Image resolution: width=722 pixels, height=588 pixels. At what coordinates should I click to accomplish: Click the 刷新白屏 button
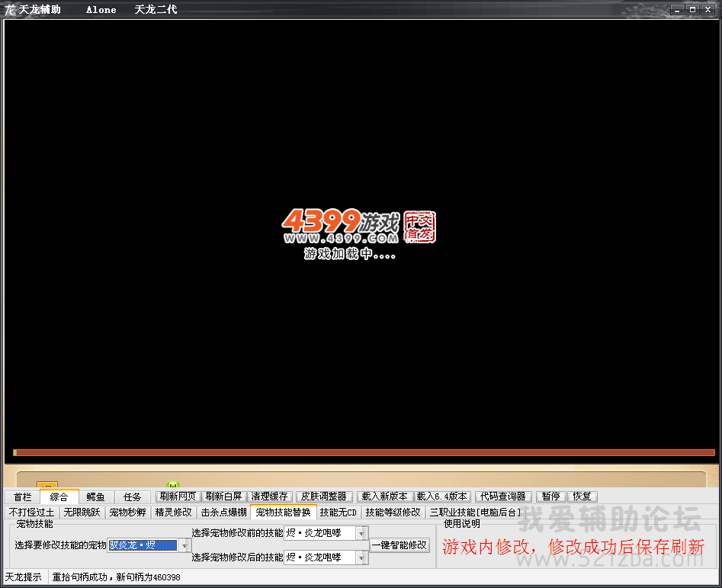click(x=224, y=496)
